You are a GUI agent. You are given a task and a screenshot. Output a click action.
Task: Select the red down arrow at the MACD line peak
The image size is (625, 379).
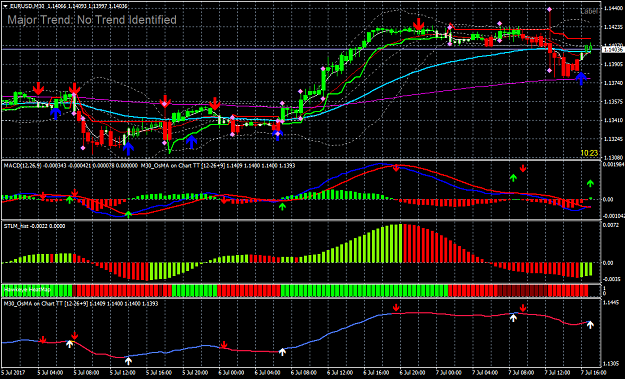[x=396, y=168]
